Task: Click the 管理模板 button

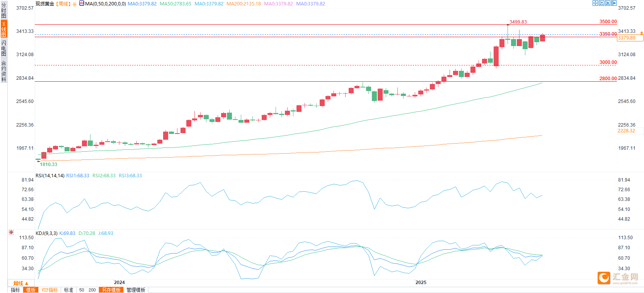Action: [136, 290]
